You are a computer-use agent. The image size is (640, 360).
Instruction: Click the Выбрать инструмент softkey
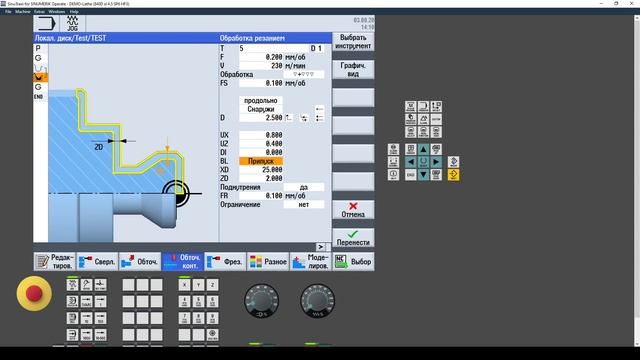click(x=353, y=42)
